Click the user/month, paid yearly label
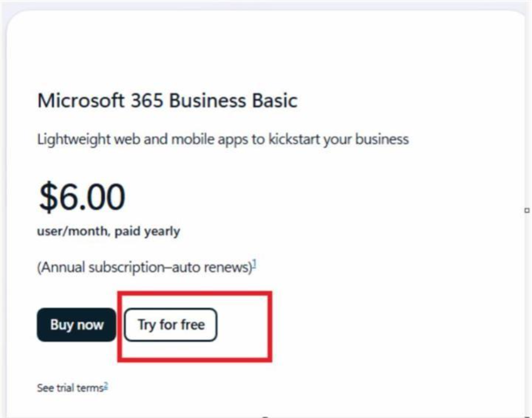 pos(108,231)
